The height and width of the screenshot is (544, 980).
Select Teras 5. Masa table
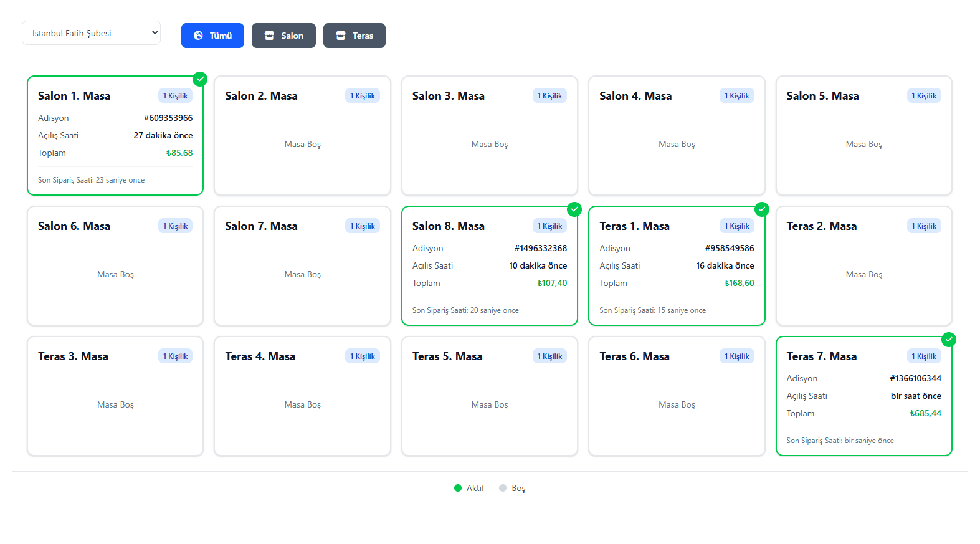pos(490,396)
